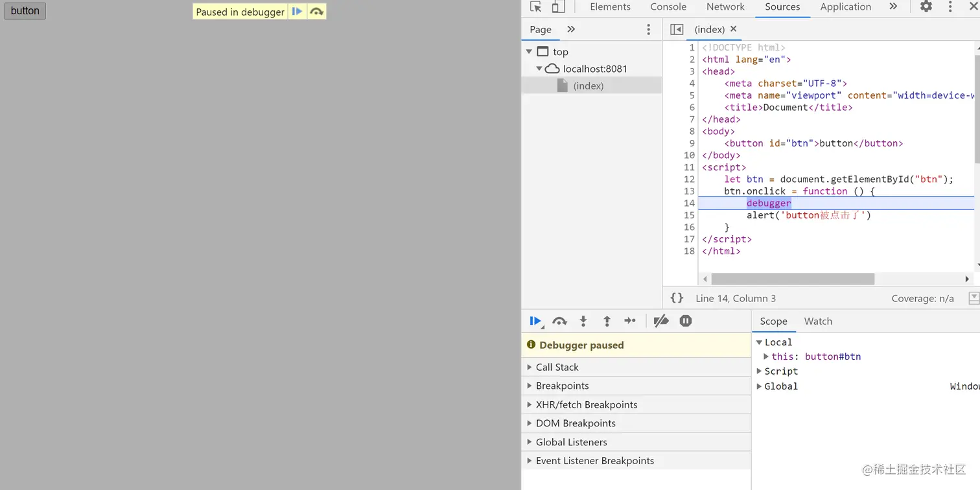Screen dimensions: 980x490
Task: Click the pretty-print curly braces icon
Action: click(x=677, y=298)
